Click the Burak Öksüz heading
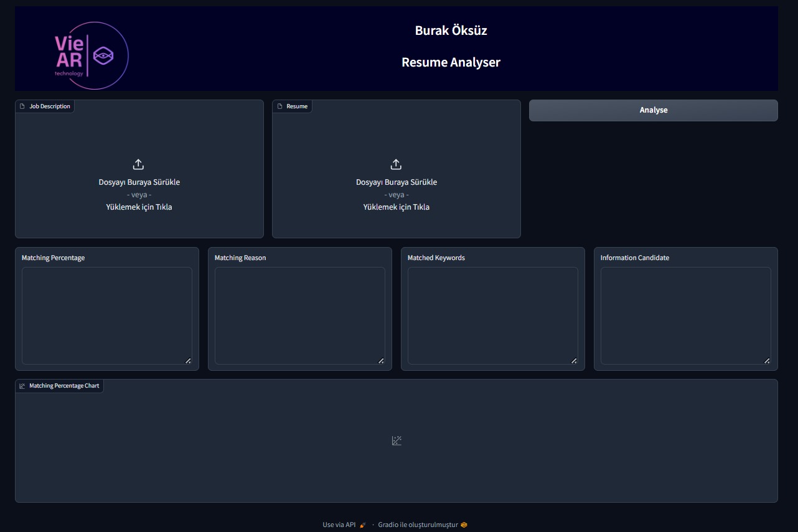Image resolution: width=798 pixels, height=532 pixels. pyautogui.click(x=451, y=30)
